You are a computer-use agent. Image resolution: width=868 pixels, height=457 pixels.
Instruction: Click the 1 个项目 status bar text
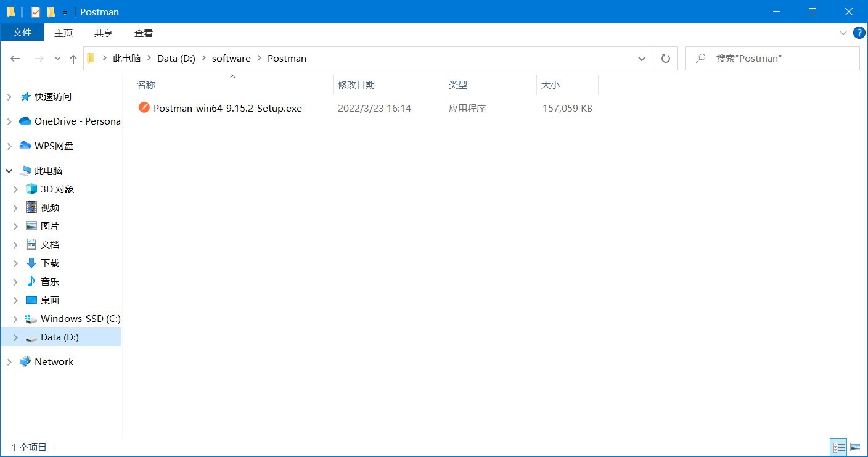[x=29, y=448]
